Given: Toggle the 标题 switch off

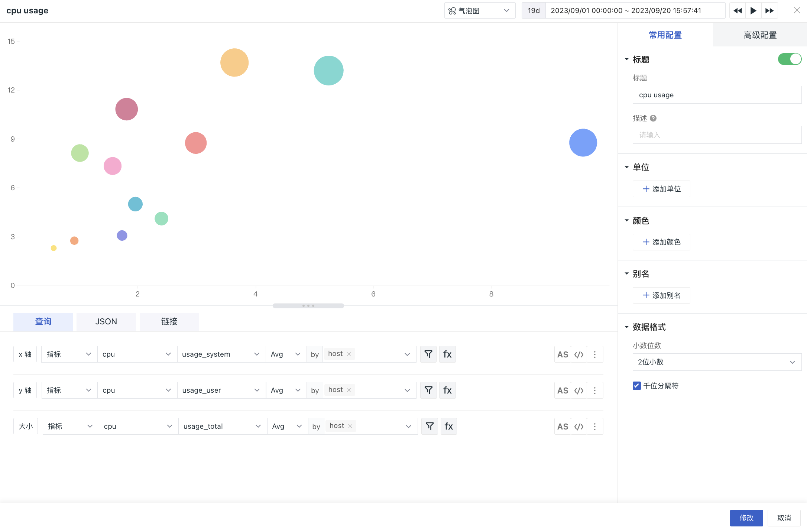Looking at the screenshot, I should pyautogui.click(x=790, y=59).
